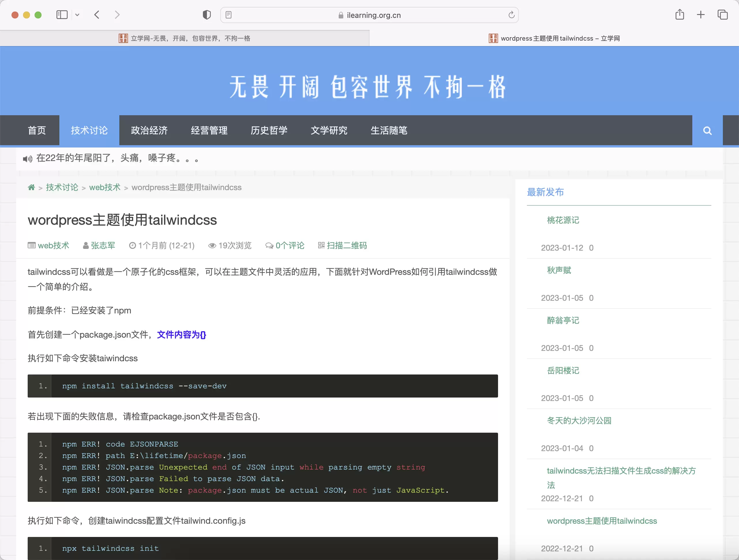Toggle the Safari sidebar button
This screenshot has width=739, height=560.
tap(62, 15)
